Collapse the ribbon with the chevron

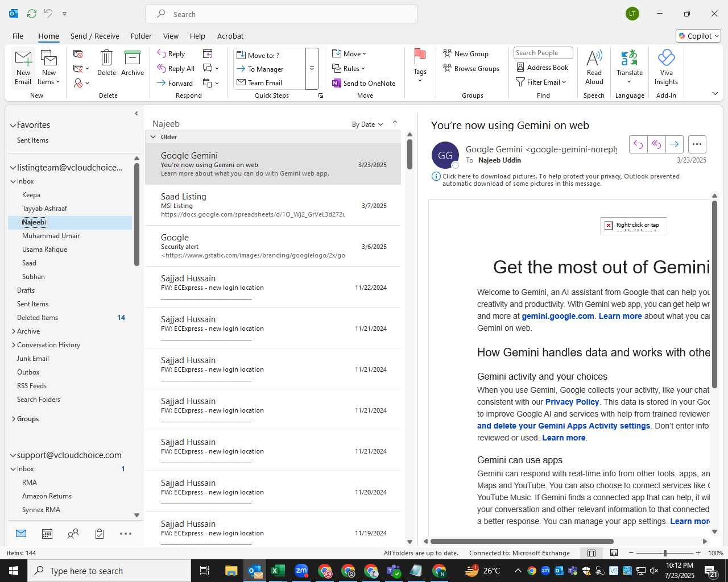[715, 93]
